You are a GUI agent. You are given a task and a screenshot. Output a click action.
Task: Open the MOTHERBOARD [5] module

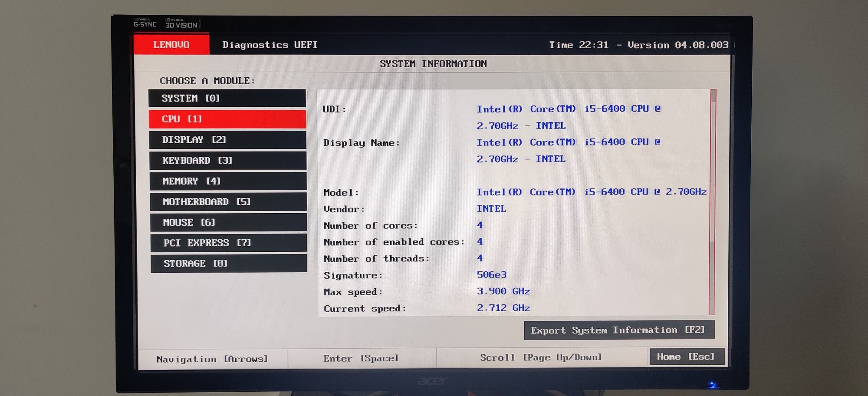tap(228, 201)
